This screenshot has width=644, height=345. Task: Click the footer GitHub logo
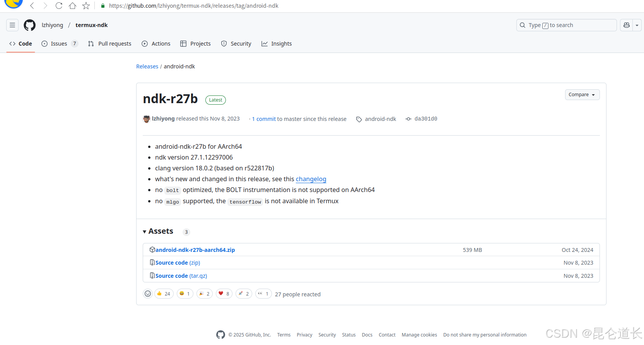click(220, 335)
